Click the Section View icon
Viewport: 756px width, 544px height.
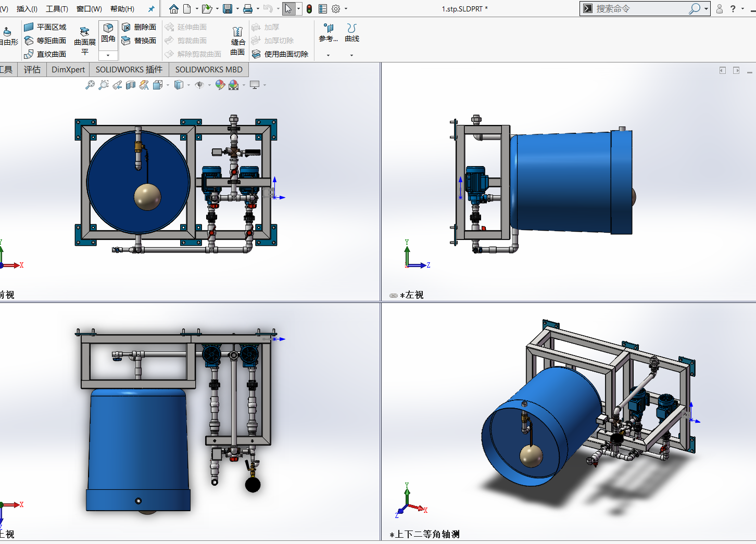pos(131,85)
